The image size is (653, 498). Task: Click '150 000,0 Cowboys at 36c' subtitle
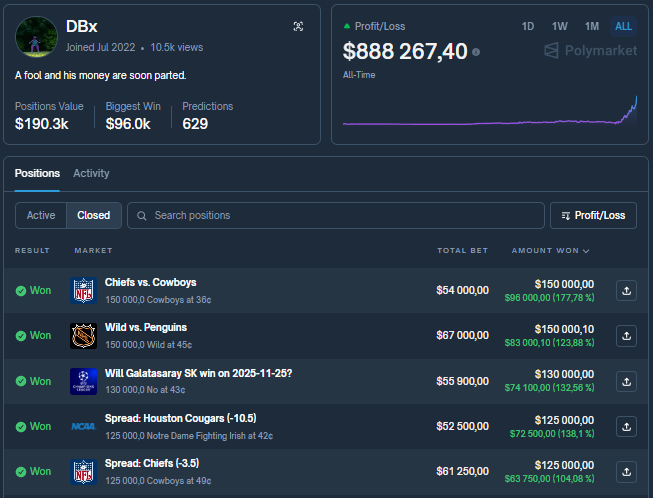click(158, 300)
